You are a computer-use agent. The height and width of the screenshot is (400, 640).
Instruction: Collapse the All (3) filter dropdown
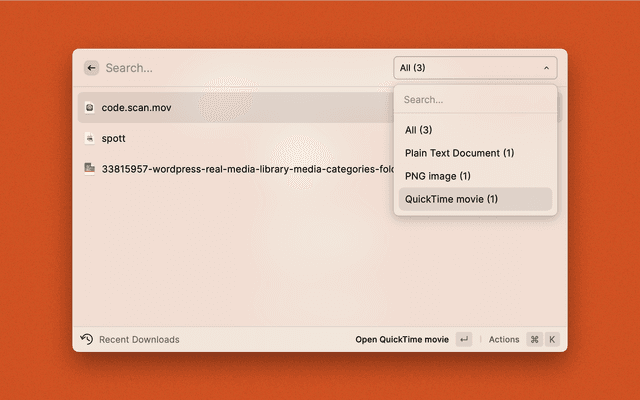(474, 68)
